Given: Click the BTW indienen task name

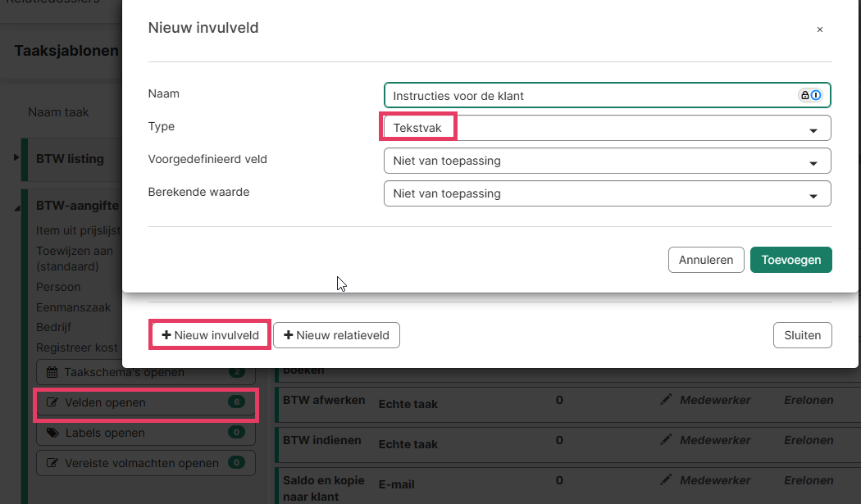Looking at the screenshot, I should pos(322,440).
